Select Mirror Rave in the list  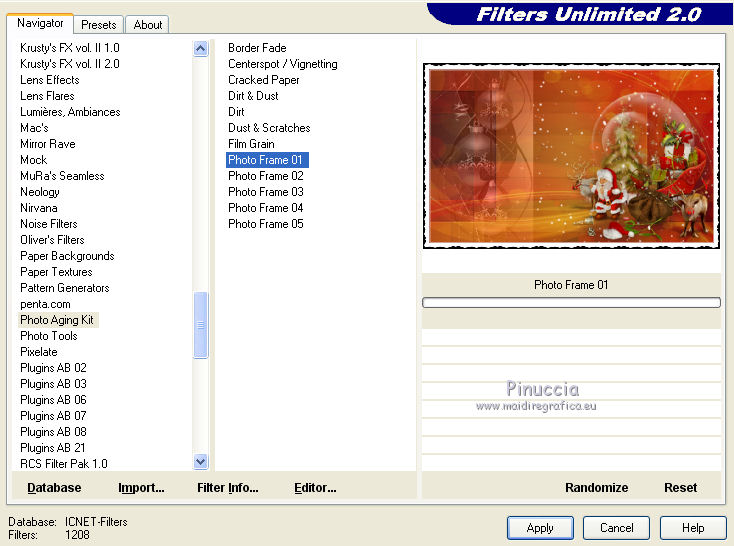[x=48, y=144]
